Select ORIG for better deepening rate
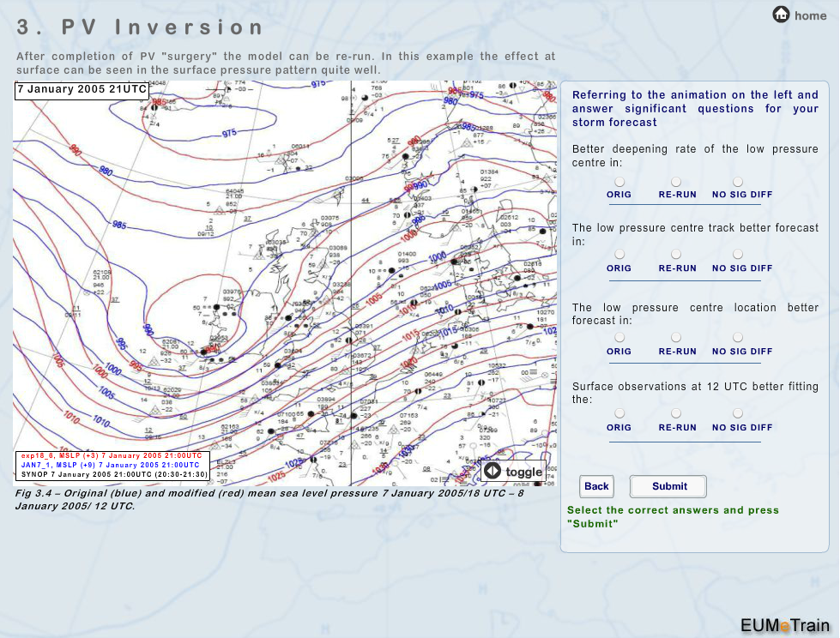840x638 pixels. 619,182
